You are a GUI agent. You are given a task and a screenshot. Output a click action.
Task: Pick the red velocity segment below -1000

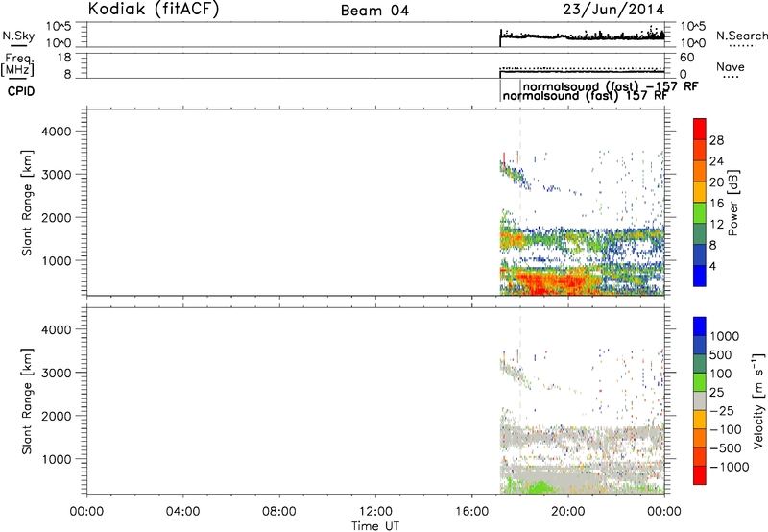pos(700,475)
